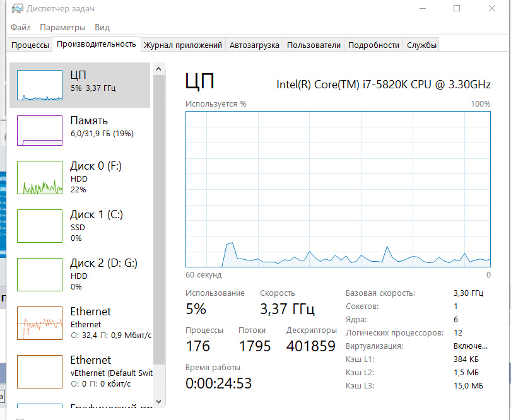Click the 'Ядра:' label

coord(356,320)
